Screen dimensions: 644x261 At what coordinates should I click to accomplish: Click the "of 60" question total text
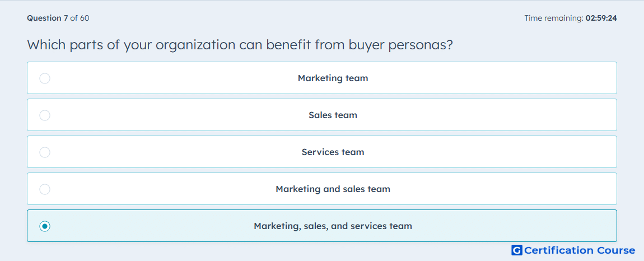[x=80, y=18]
